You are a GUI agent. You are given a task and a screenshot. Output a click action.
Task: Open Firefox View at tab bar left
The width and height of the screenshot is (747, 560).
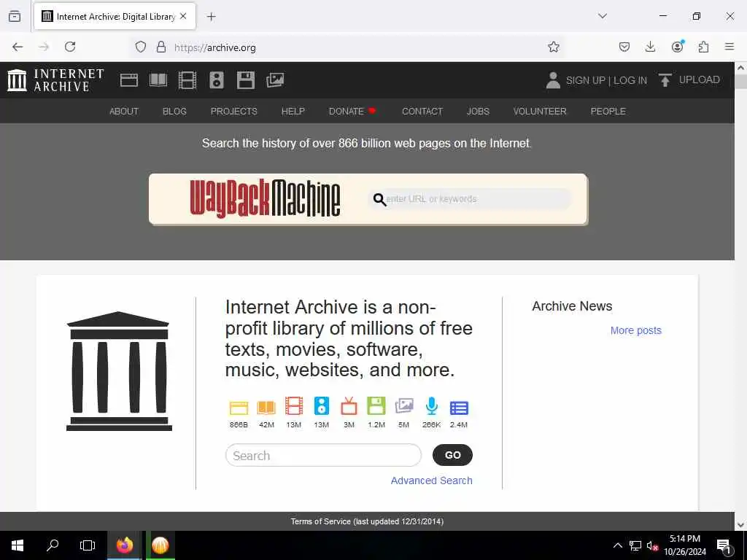[x=15, y=16]
